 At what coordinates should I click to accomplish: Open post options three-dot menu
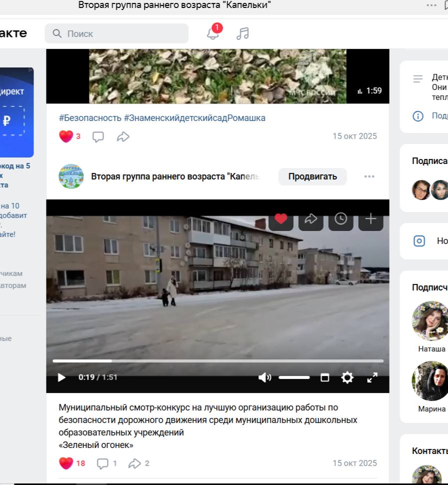(369, 176)
